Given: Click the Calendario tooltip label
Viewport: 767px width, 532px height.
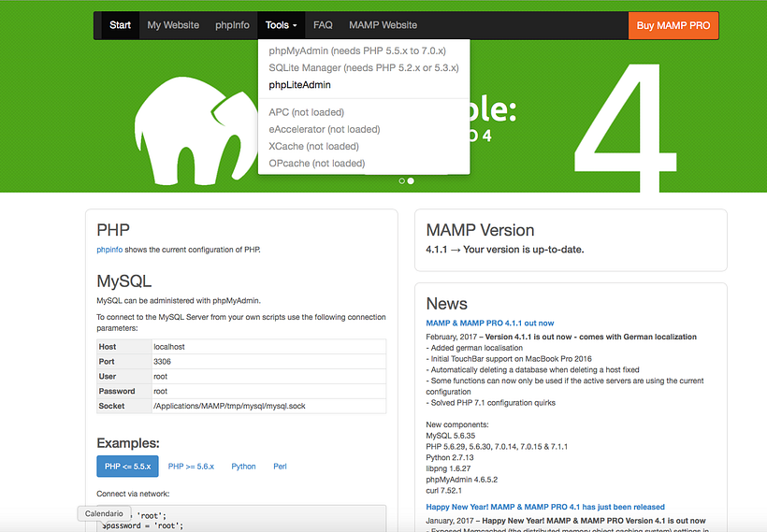Looking at the screenshot, I should click(x=104, y=513).
